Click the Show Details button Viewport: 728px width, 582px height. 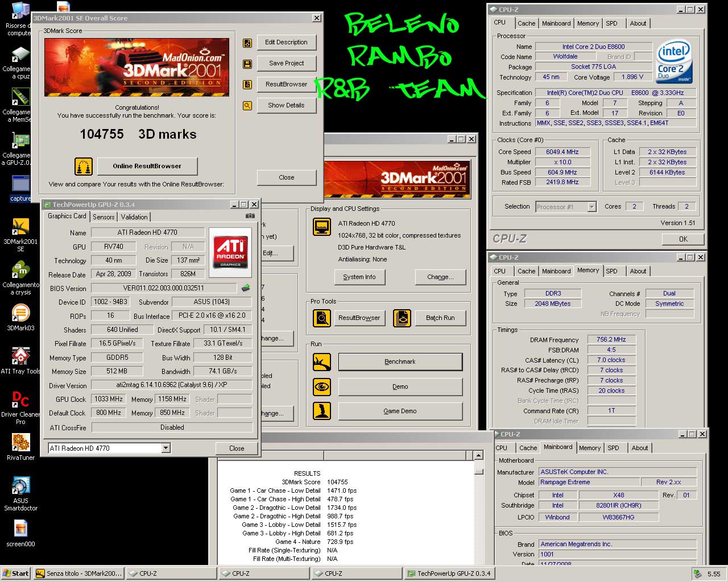coord(286,105)
